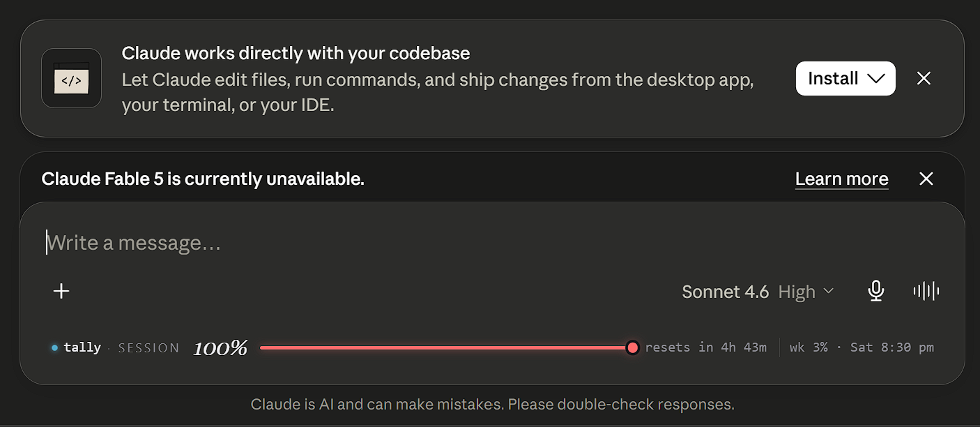This screenshot has width=980, height=427.
Task: Select the SESSION usage label
Action: click(x=148, y=347)
